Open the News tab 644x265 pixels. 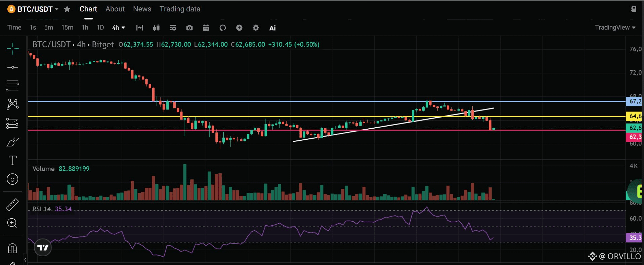click(142, 9)
